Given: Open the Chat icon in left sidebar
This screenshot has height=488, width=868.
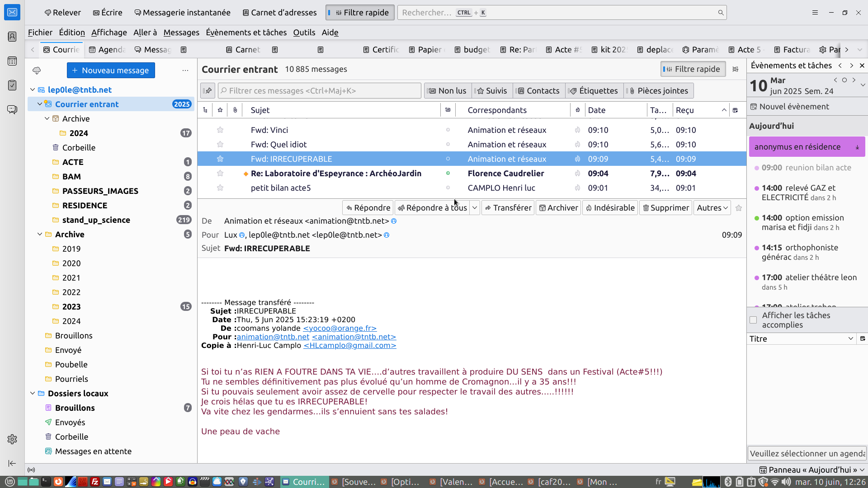Looking at the screenshot, I should [12, 110].
